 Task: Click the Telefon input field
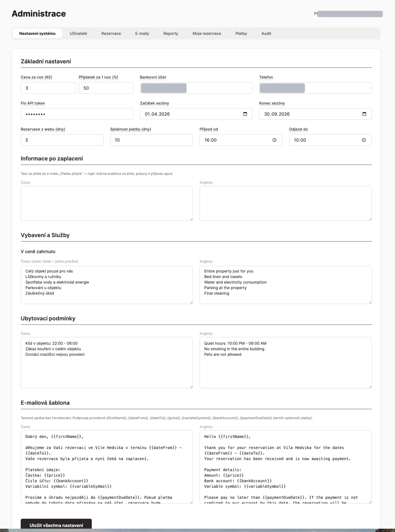click(315, 88)
